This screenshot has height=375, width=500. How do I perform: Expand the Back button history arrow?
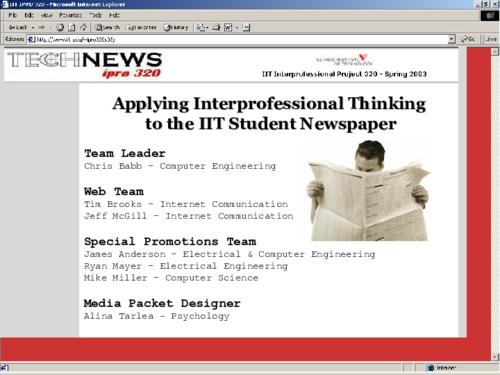33,27
